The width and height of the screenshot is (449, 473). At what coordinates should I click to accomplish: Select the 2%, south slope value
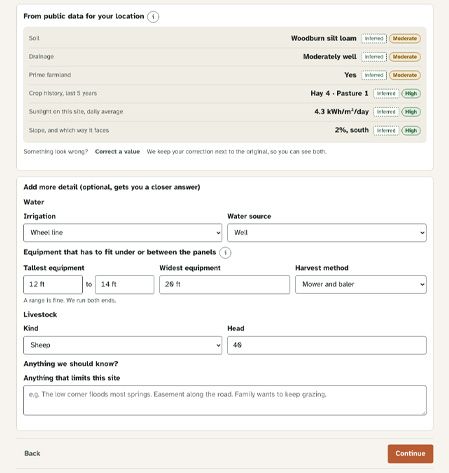click(x=352, y=130)
